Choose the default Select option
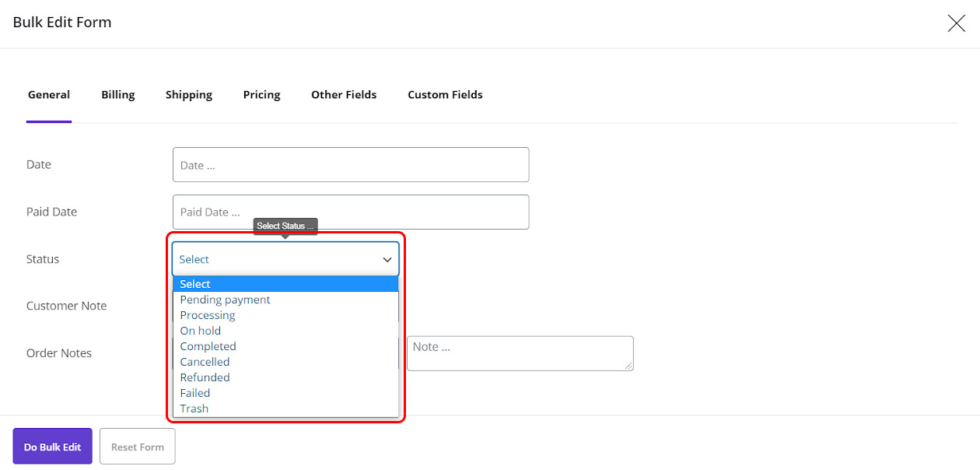The width and height of the screenshot is (980, 470). click(285, 284)
